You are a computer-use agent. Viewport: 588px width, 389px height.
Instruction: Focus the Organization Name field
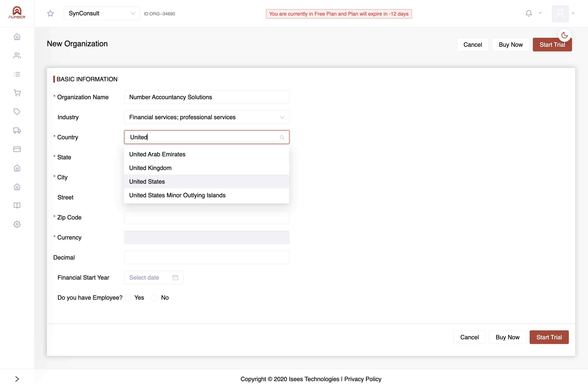pos(206,97)
